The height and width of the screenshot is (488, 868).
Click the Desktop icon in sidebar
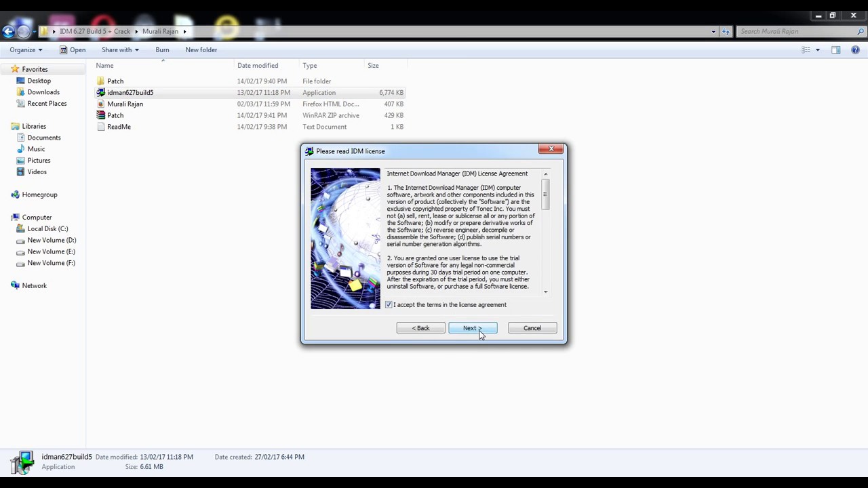coord(21,81)
